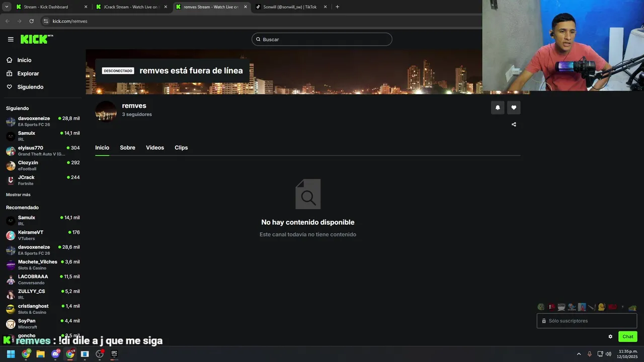644x362 pixels.
Task: Show hidden system tray icons
Action: [579, 354]
